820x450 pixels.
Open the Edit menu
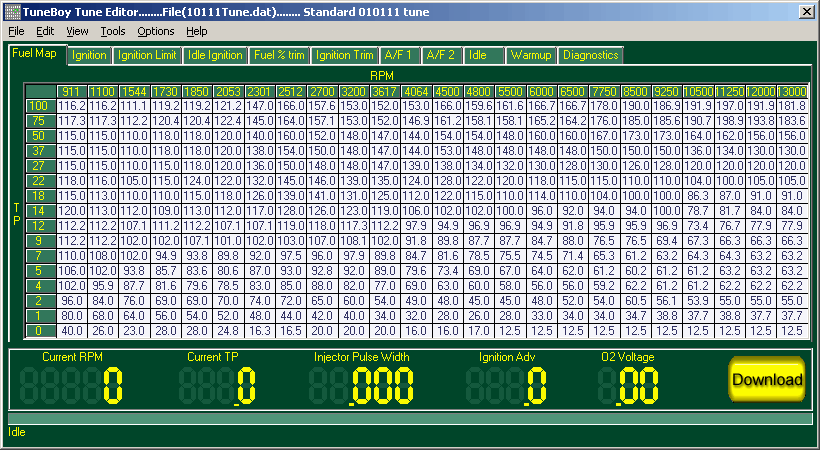45,31
